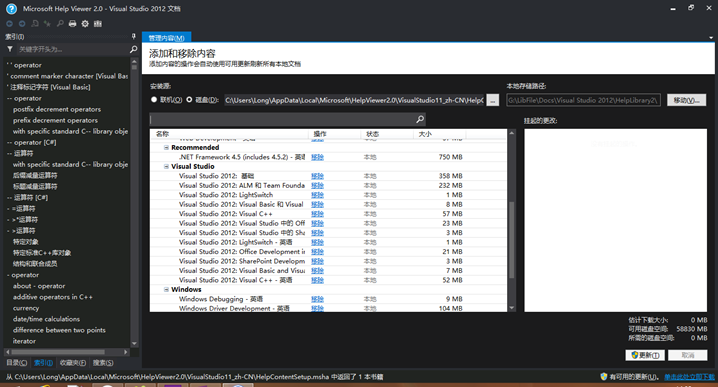This screenshot has width=718, height=387.
Task: Click the add to favorites star icon
Action: tap(47, 23)
